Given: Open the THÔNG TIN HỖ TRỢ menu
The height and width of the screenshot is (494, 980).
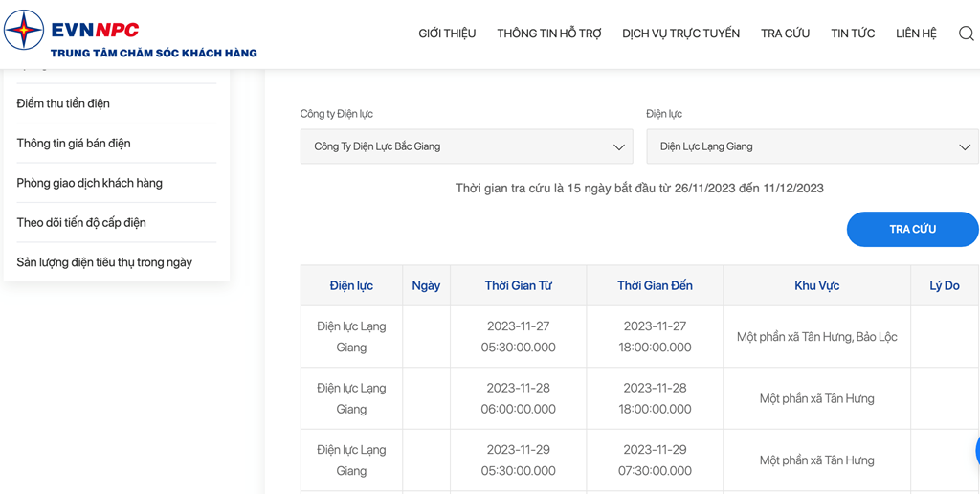Looking at the screenshot, I should point(548,34).
